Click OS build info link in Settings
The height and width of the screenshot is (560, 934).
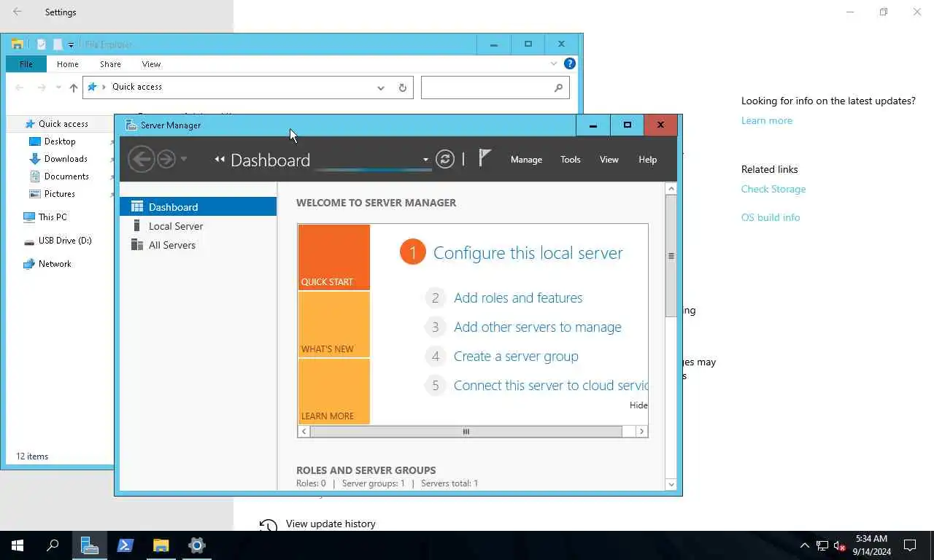pyautogui.click(x=771, y=217)
